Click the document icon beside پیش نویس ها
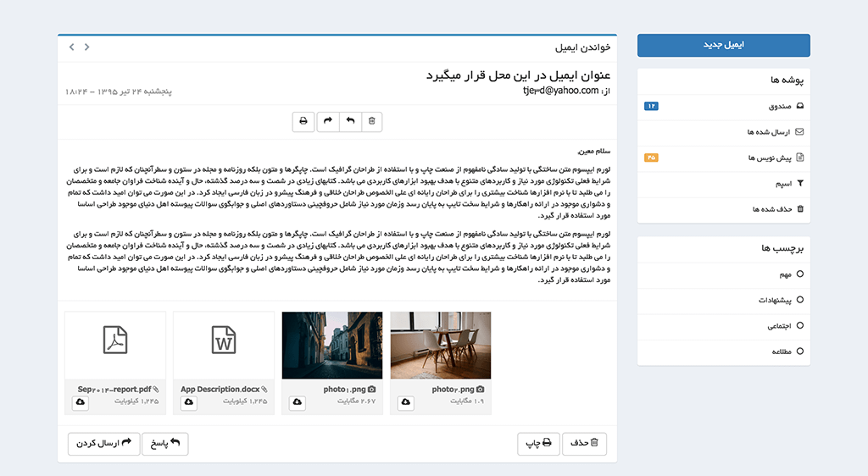This screenshot has height=476, width=868. [800, 158]
